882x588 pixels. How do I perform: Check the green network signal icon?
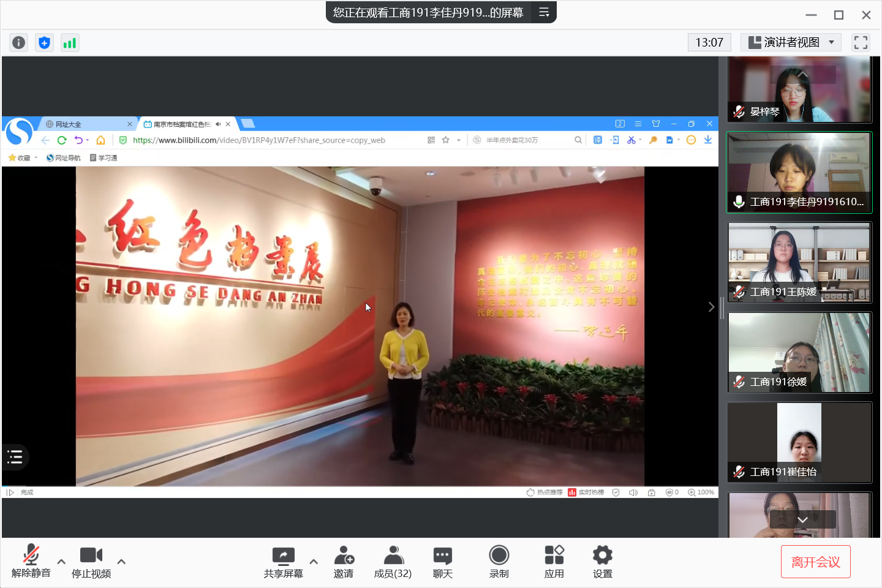pyautogui.click(x=70, y=42)
